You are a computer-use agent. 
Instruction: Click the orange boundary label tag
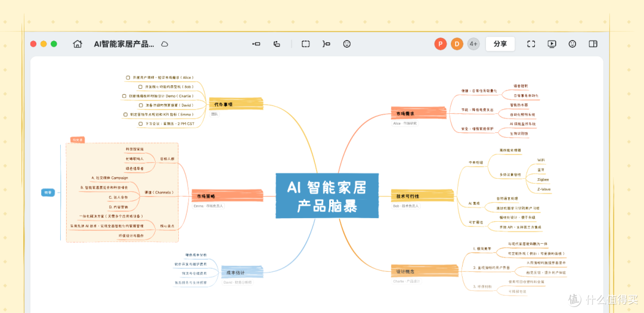pyautogui.click(x=78, y=140)
